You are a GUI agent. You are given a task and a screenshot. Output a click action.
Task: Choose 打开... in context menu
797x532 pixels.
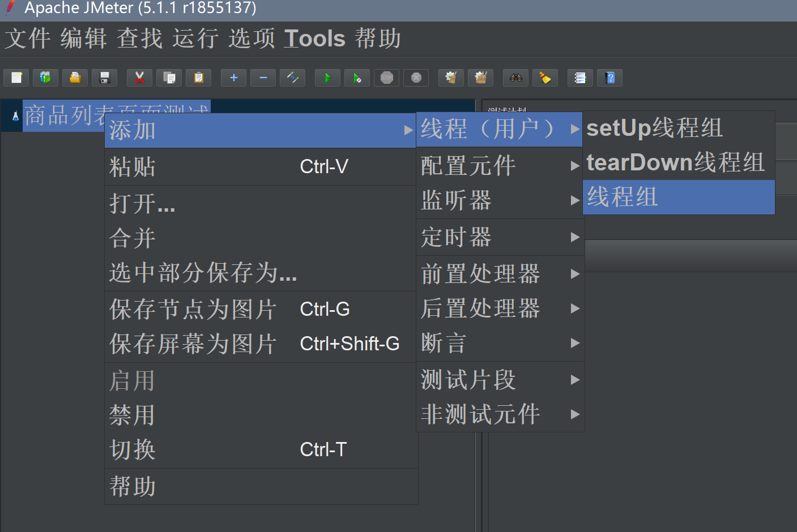(261, 203)
